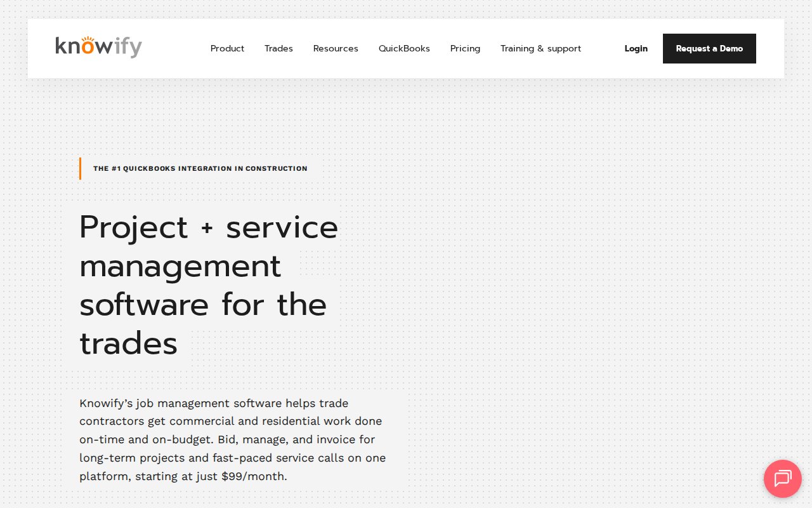
Task: Expand the Trades navigation menu
Action: coord(278,48)
